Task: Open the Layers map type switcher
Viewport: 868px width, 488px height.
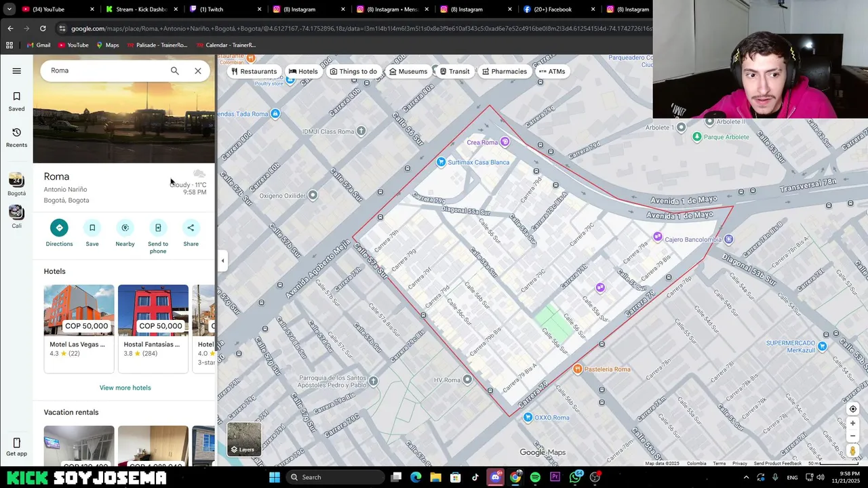Action: (x=244, y=439)
